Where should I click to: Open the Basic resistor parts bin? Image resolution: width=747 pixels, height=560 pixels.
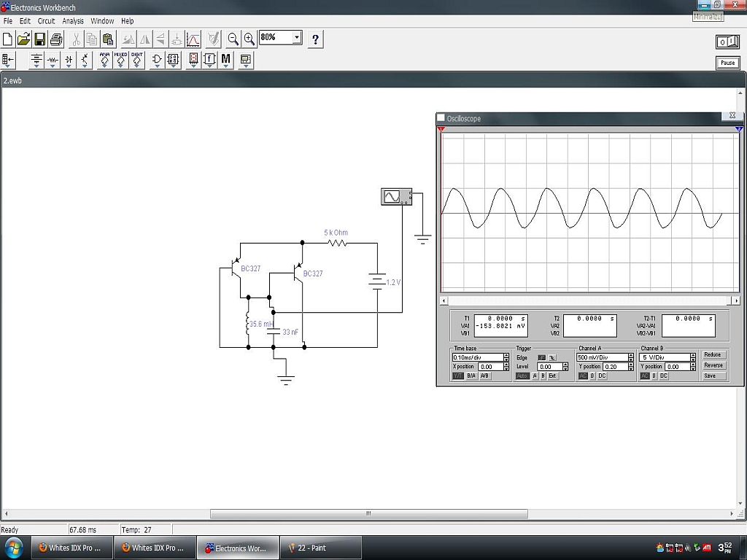(x=53, y=60)
